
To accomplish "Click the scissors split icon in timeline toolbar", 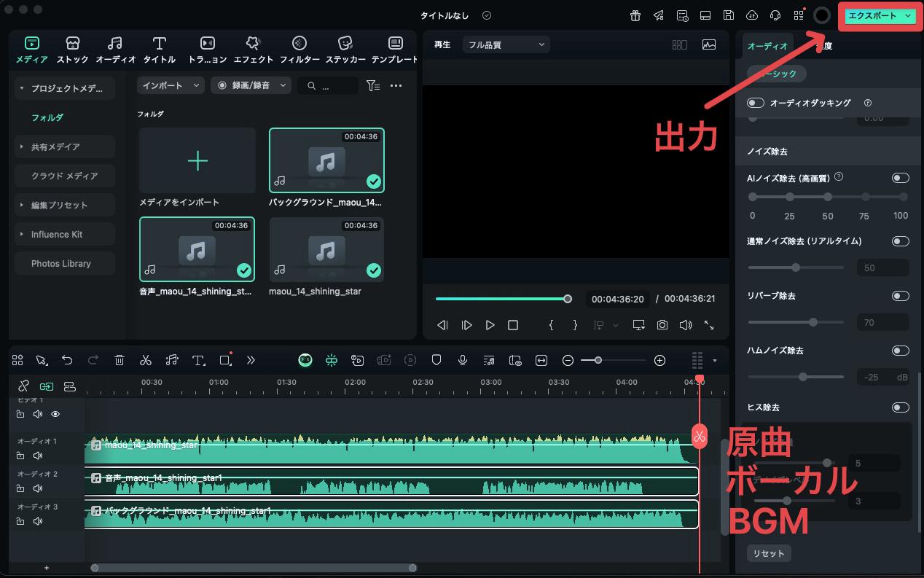I will point(146,360).
